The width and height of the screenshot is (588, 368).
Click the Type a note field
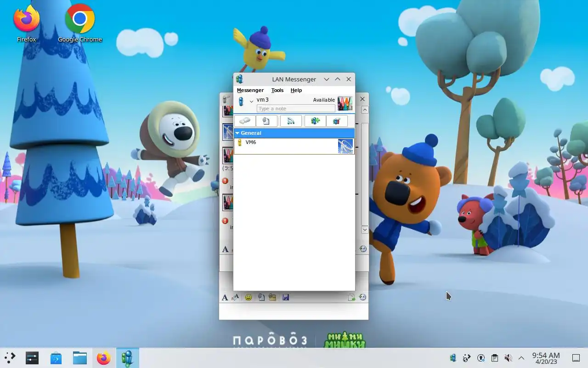coord(296,109)
